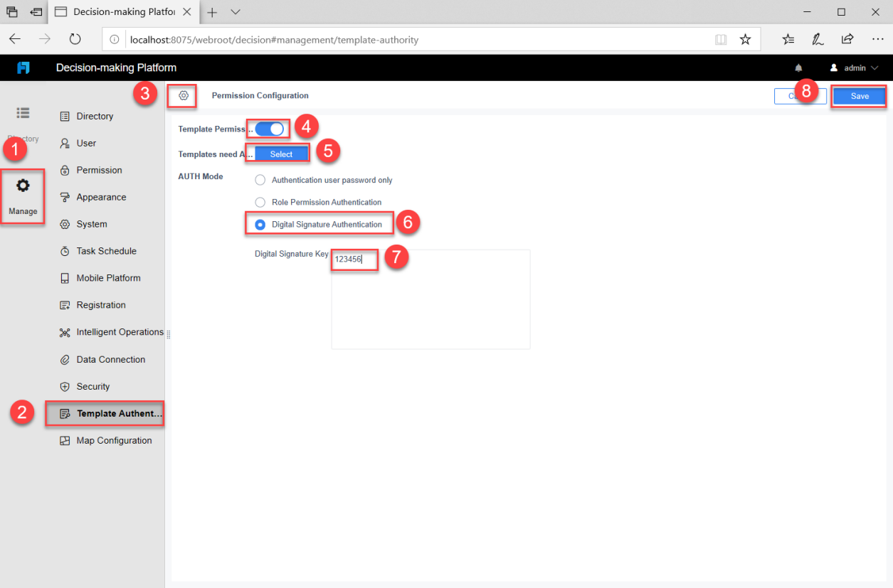Choose Role Permission Authentication mode
Screen dimensions: 893x588
coord(260,202)
